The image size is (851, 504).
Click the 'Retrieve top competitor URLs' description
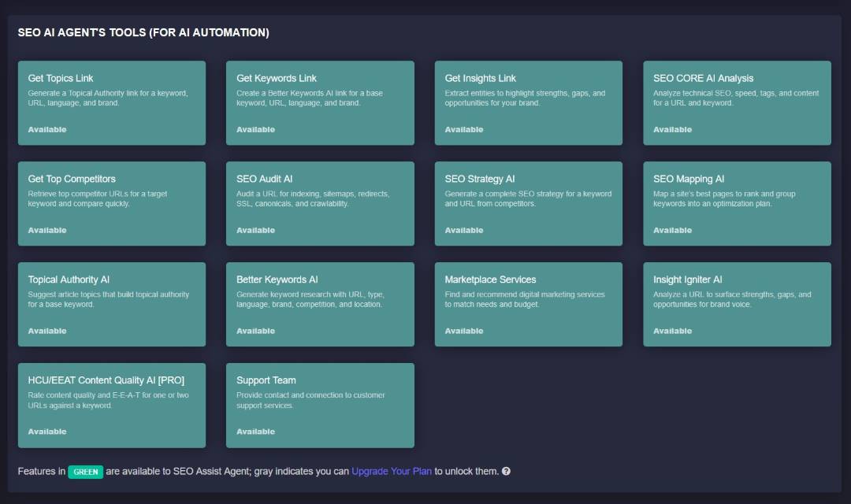[x=98, y=198]
